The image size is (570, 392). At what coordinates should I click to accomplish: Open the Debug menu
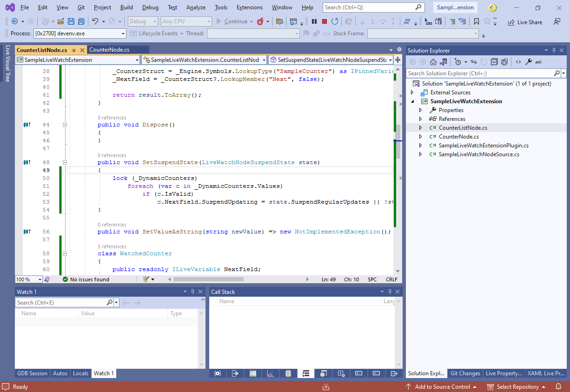pyautogui.click(x=150, y=7)
